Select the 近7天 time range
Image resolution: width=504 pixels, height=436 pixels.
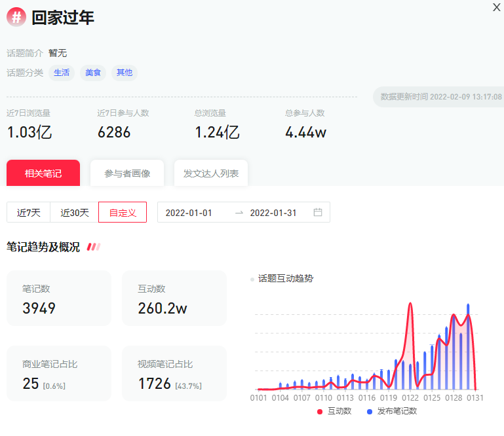(29, 213)
